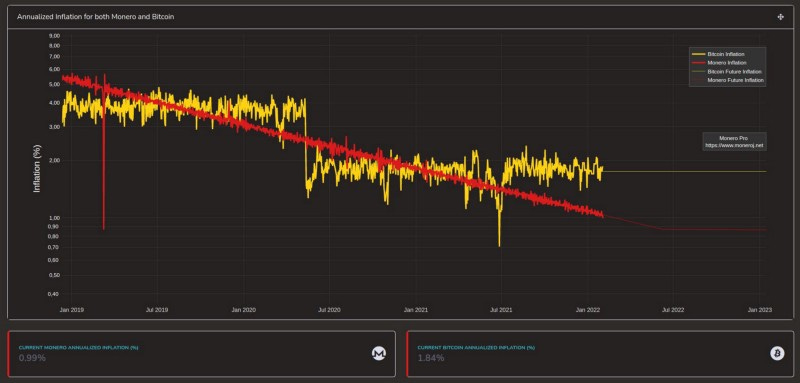Click the Jan 2023 x-axis label
Viewport: 800px width, 383px height.
[x=760, y=310]
